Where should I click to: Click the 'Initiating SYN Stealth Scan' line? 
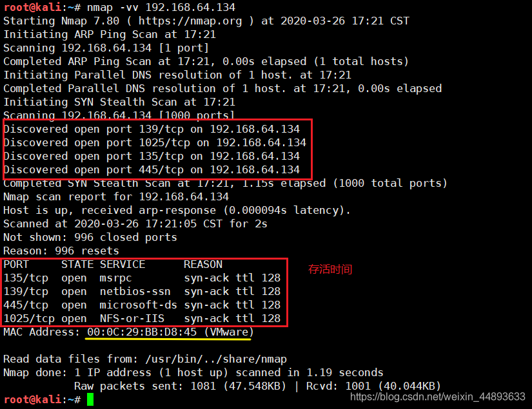119,102
